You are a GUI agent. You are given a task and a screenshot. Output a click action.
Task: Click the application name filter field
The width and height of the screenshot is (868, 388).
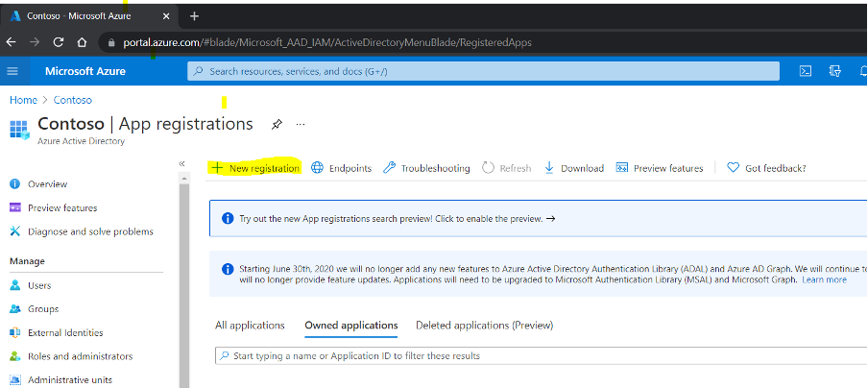(x=541, y=356)
